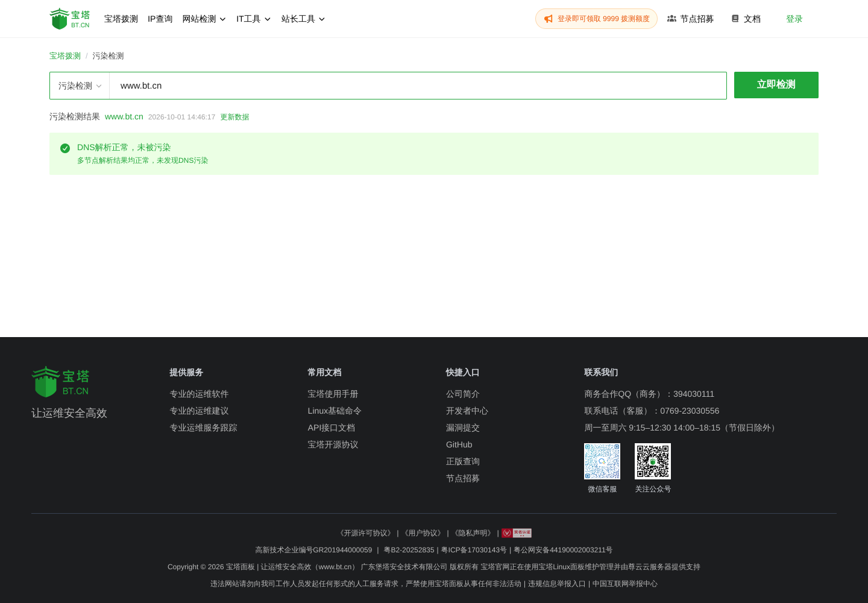
Task: Click 违规信息举报入口 link
Action: click(557, 584)
